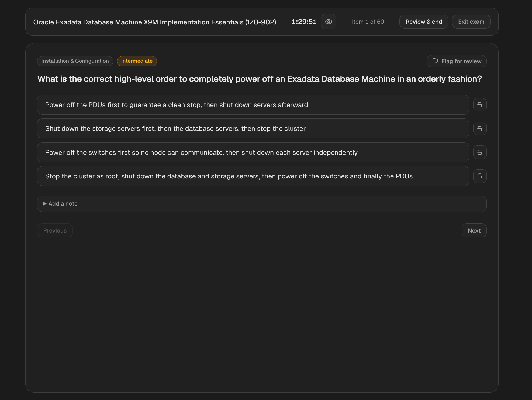
Task: Click the Installation & Configuration tag
Action: point(75,61)
